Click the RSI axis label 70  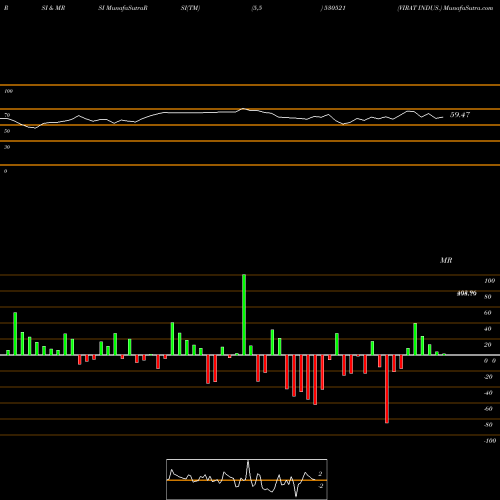(7, 115)
